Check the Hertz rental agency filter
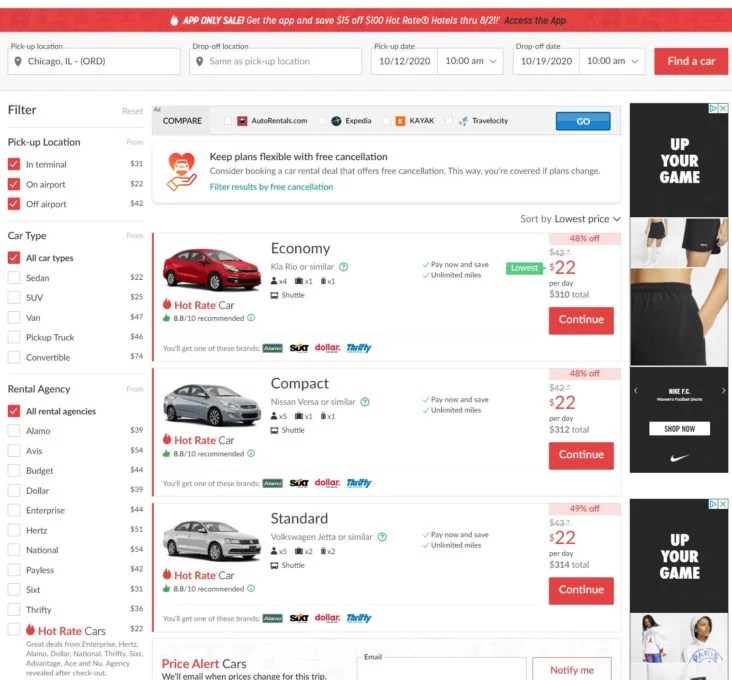732x680 pixels. 14,530
